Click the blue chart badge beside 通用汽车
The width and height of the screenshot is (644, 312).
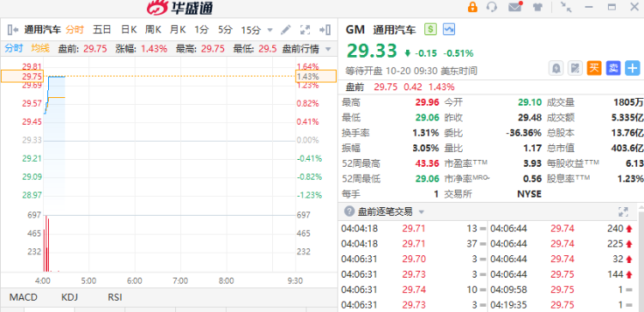pyautogui.click(x=449, y=29)
